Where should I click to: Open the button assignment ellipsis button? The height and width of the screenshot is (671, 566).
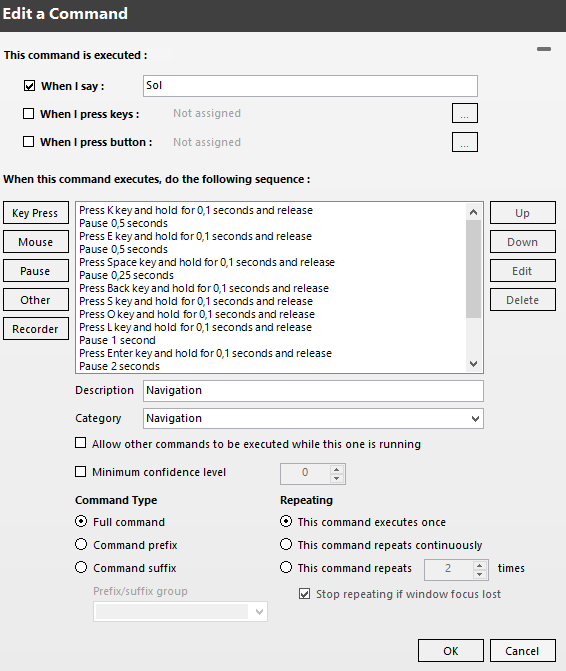(x=465, y=143)
